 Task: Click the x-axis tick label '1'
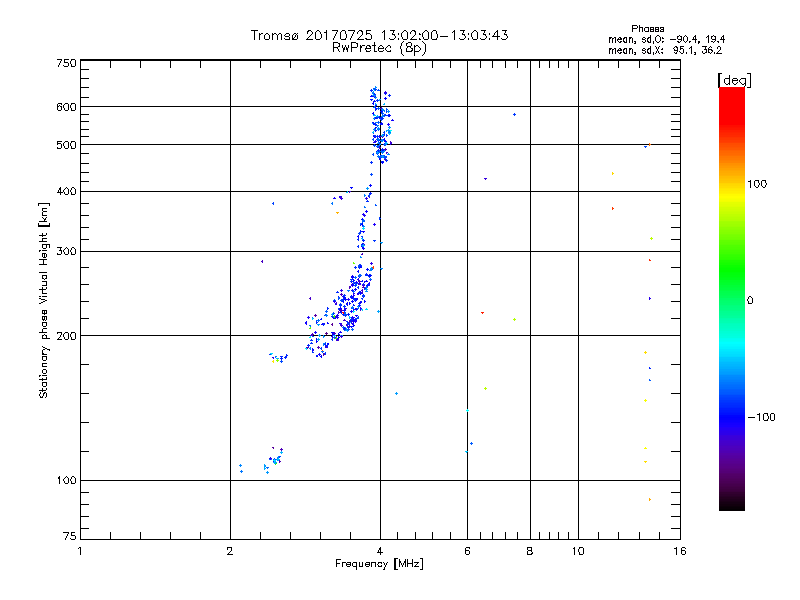pyautogui.click(x=80, y=551)
